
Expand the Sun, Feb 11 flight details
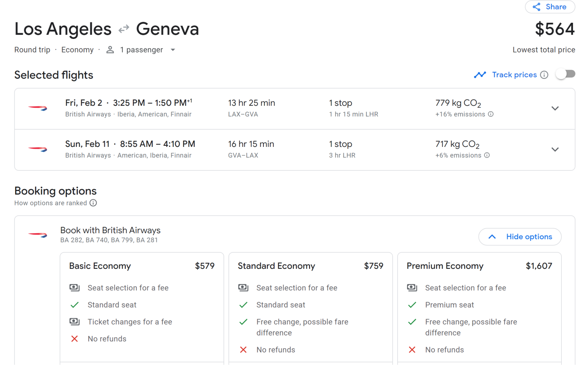(555, 149)
